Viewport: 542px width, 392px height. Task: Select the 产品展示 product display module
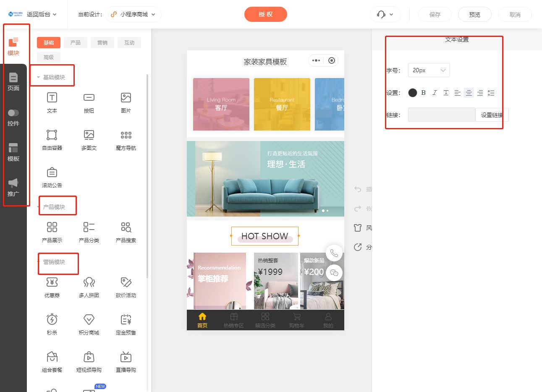pos(52,232)
